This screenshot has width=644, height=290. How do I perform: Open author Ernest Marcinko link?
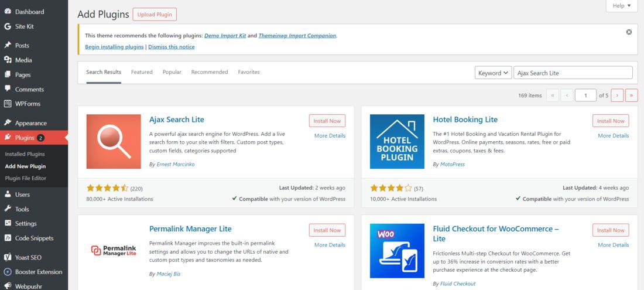tap(176, 164)
